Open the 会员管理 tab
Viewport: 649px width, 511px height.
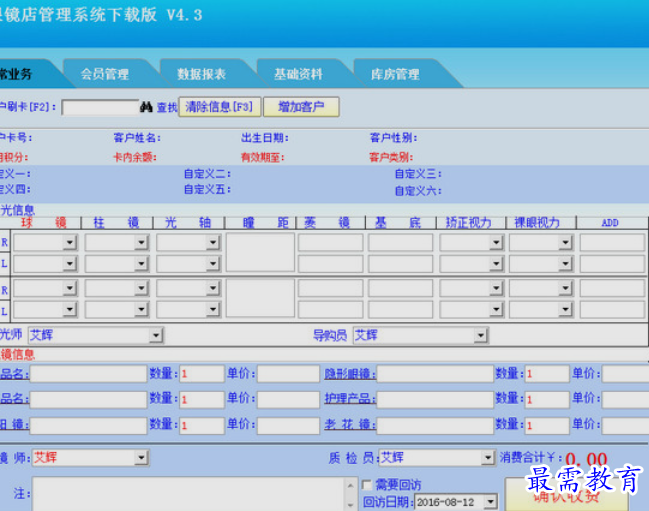coord(105,74)
